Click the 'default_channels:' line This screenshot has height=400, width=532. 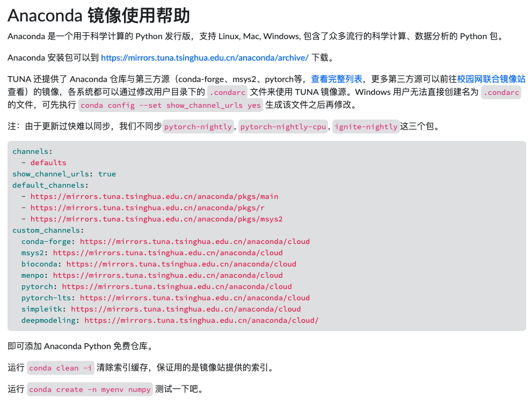[50, 185]
